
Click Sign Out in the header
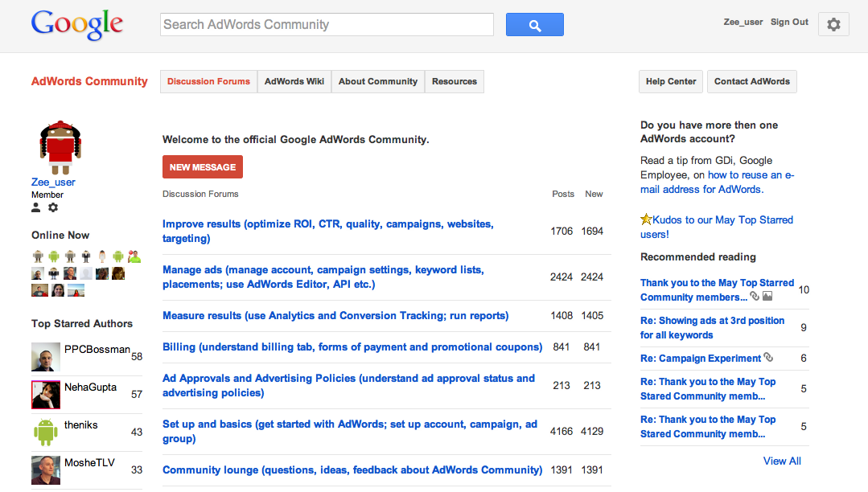pyautogui.click(x=789, y=23)
